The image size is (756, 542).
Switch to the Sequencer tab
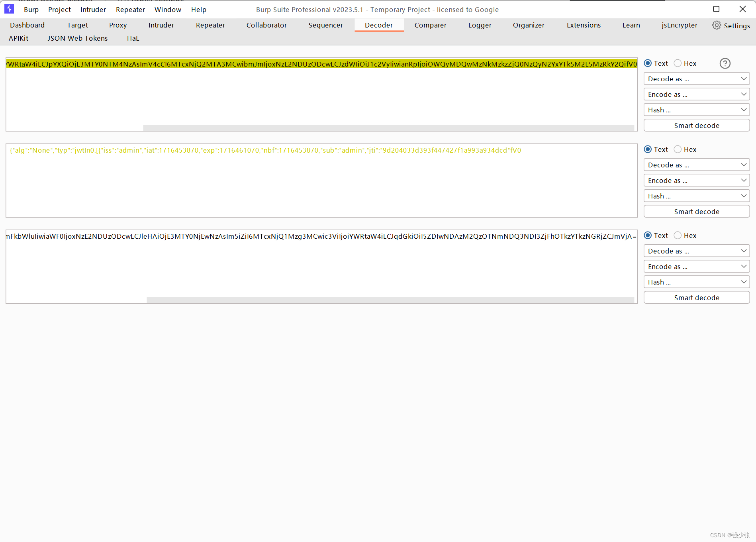pyautogui.click(x=325, y=25)
